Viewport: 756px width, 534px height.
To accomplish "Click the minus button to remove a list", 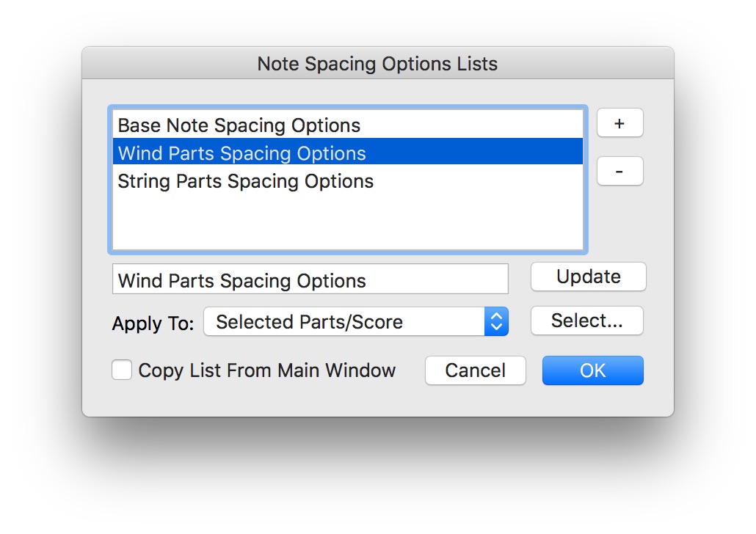I will pos(619,171).
